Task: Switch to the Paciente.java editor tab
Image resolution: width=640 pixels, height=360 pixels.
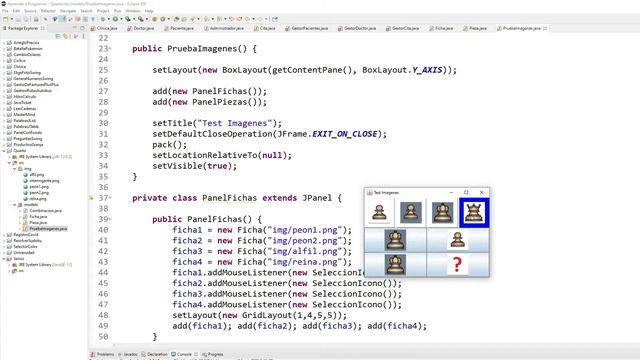Action: pos(179,28)
